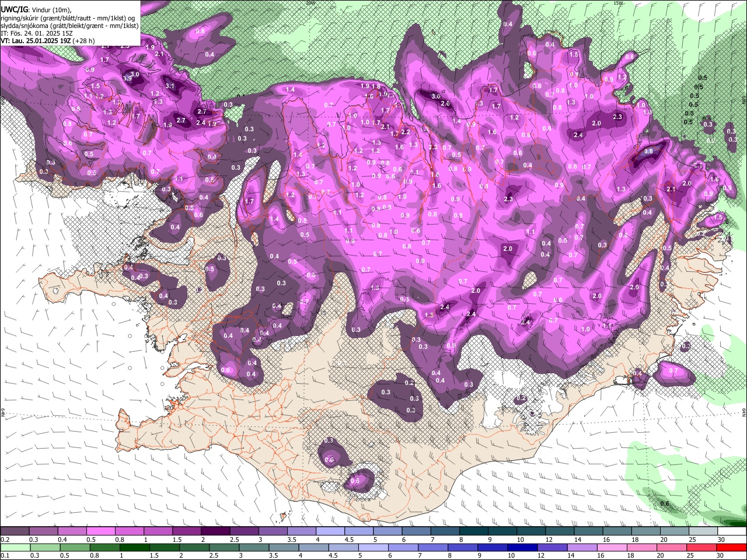
Task: Pick the navy blue swatch between 10 and 12
Action: (522, 548)
